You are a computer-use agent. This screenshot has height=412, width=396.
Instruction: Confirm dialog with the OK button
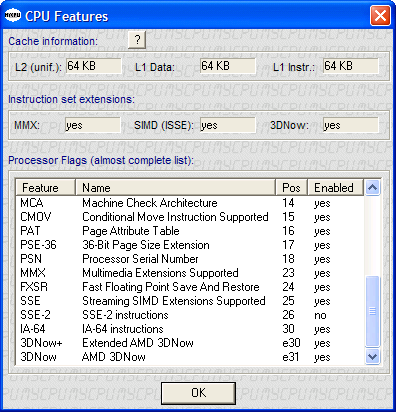tap(198, 393)
